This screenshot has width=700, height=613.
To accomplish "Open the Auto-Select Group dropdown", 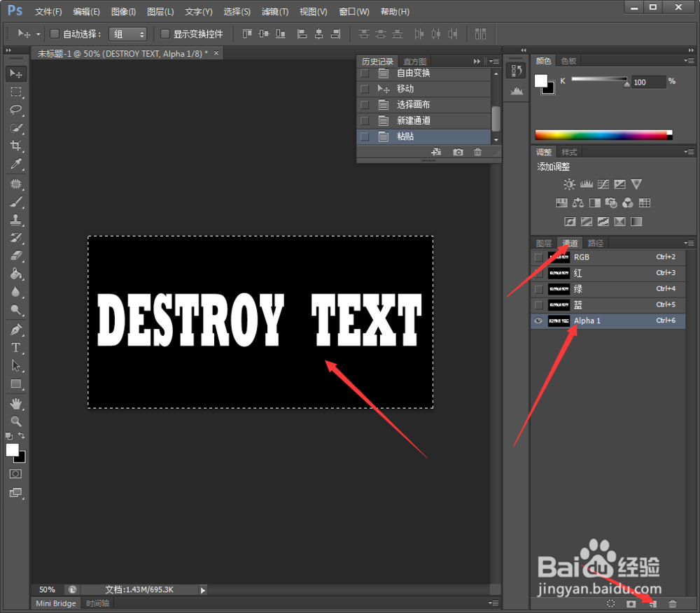I will click(x=128, y=34).
